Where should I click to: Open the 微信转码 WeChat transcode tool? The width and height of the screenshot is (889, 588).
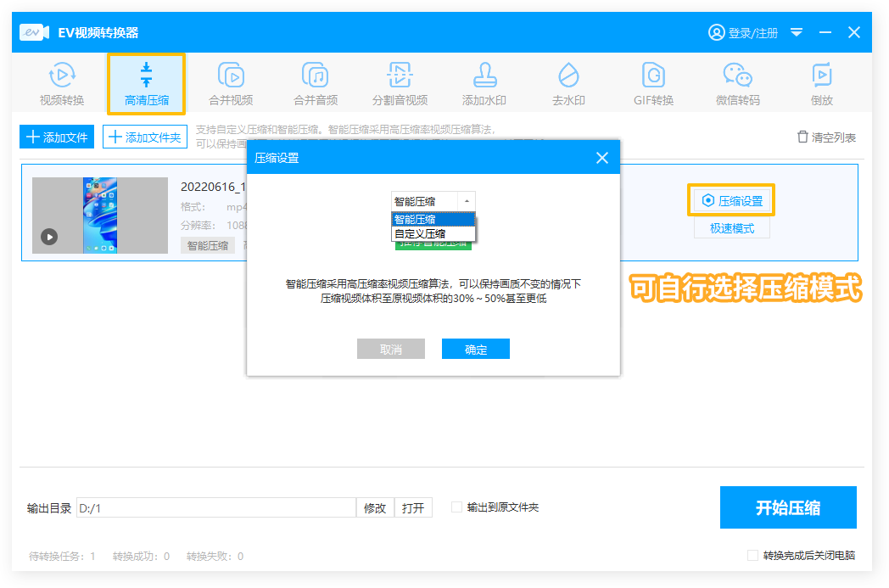pos(737,83)
